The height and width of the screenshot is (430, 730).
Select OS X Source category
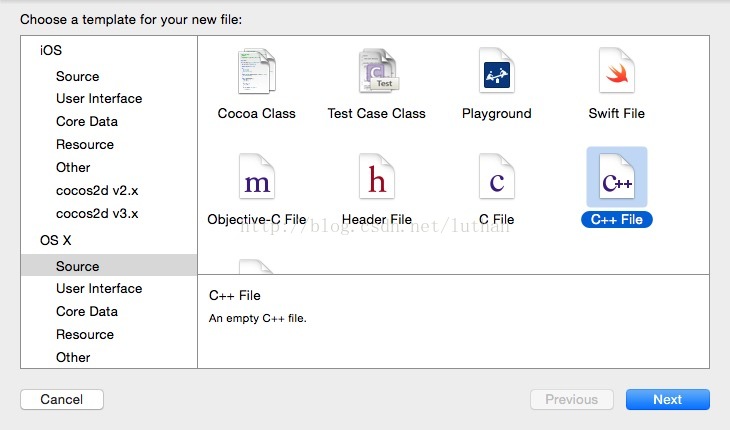pos(108,266)
